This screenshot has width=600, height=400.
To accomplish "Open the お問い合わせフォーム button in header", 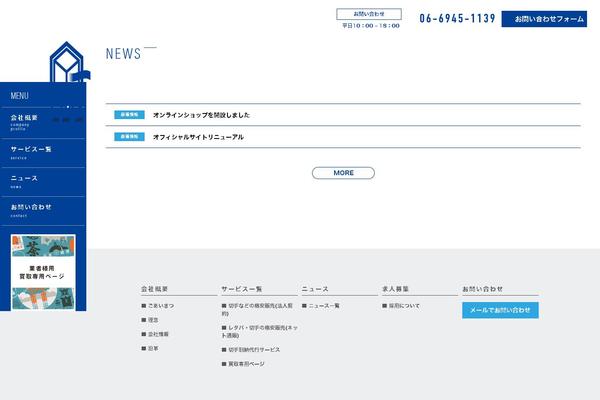I will click(544, 19).
